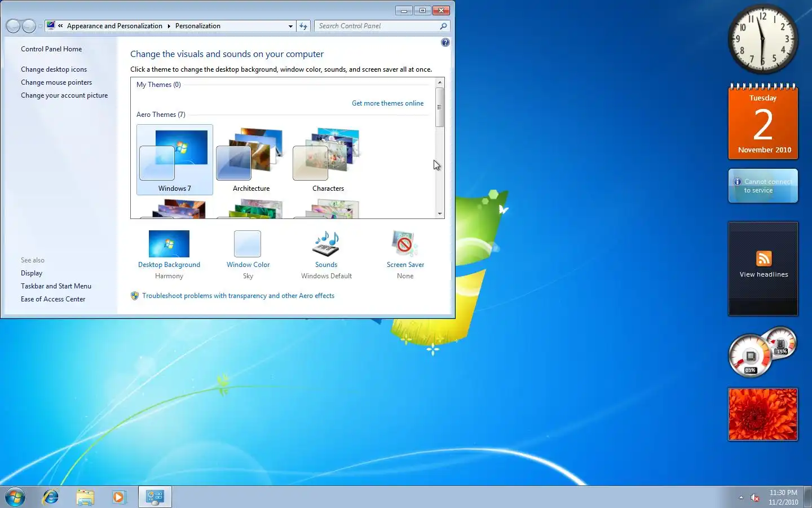Click the Desktop Background label link
This screenshot has height=508, width=812.
tap(169, 265)
